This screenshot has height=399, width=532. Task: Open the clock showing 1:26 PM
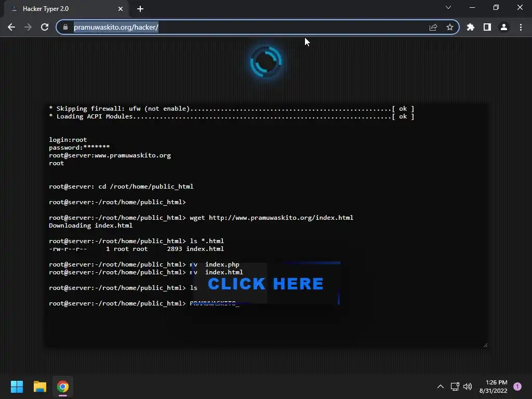click(x=494, y=387)
